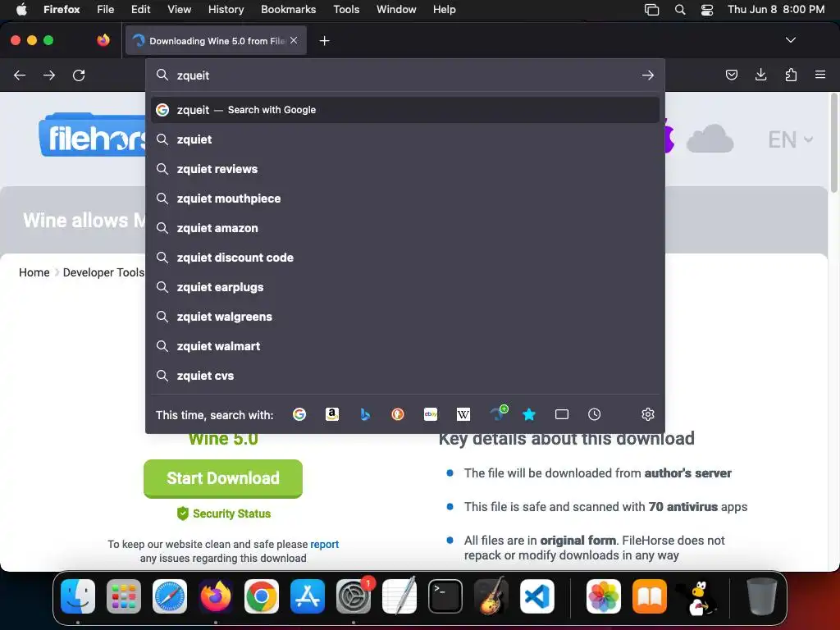Save page to Pocket
This screenshot has height=630, width=840.
[731, 75]
